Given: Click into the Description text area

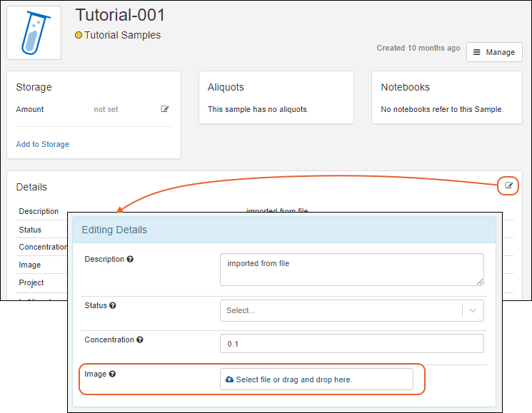Looking at the screenshot, I should click(351, 270).
